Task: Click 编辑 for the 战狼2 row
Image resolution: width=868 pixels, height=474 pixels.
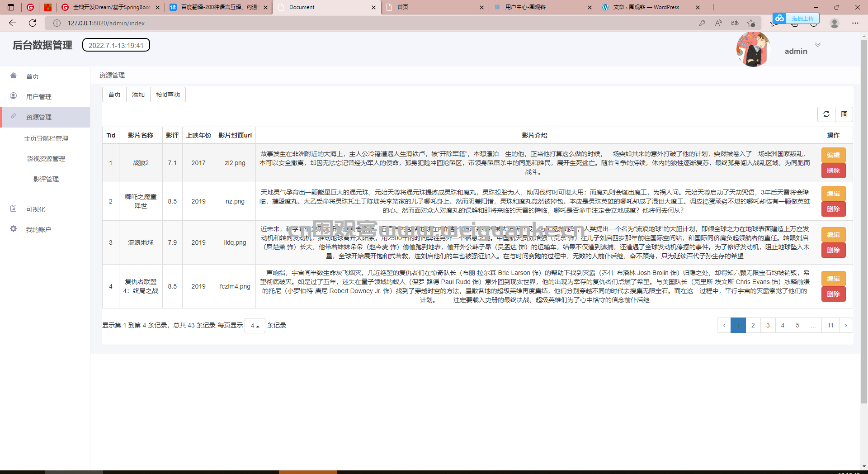Action: tap(833, 155)
